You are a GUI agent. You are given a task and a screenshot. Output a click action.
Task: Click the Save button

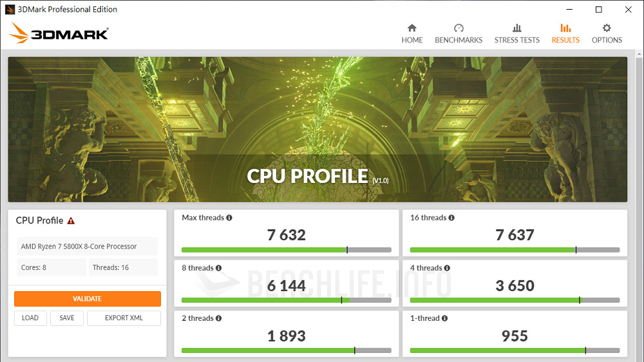click(x=67, y=318)
